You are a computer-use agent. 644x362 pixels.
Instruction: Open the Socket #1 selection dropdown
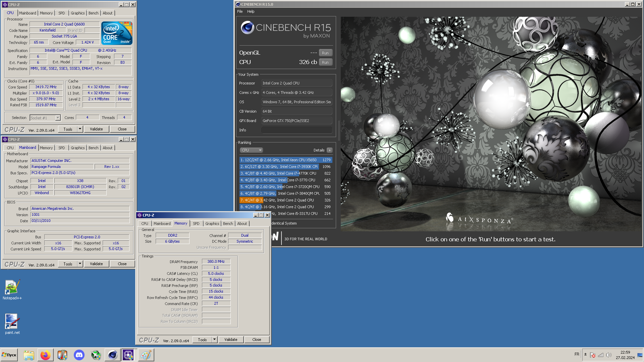tap(58, 118)
